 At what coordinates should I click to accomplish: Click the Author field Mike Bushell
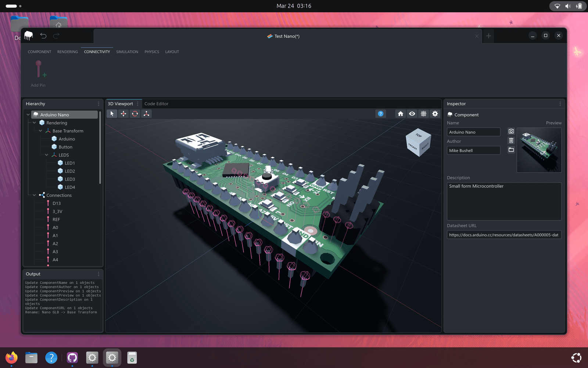click(473, 151)
